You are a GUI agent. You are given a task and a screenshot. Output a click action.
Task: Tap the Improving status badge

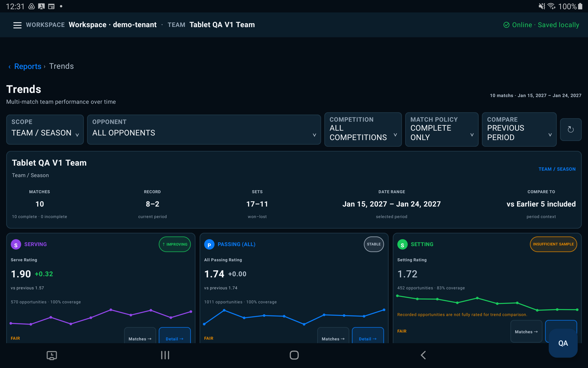(175, 244)
